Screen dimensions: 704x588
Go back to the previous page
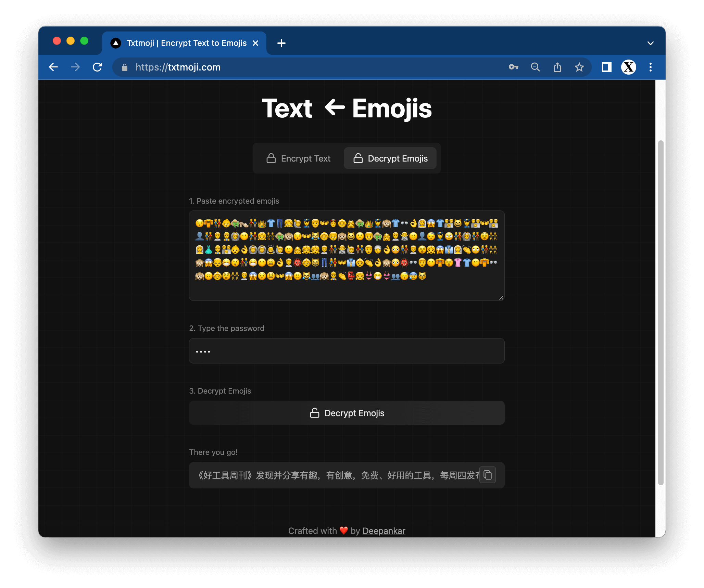point(54,67)
